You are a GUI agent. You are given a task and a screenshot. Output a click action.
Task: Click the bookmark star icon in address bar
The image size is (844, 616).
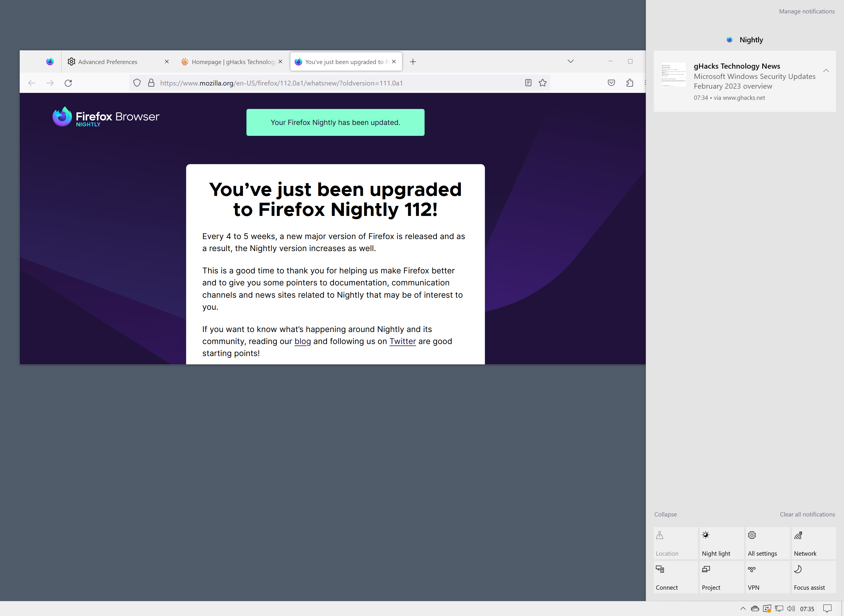click(543, 83)
